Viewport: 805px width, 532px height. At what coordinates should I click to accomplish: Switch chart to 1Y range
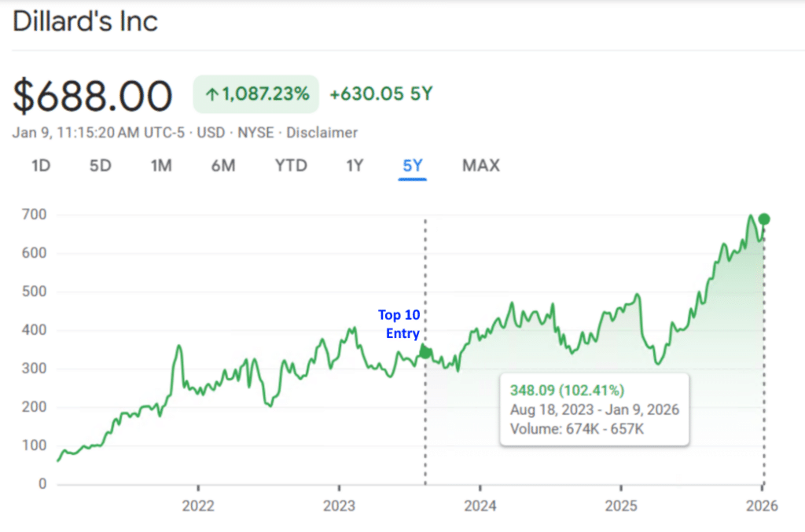coord(355,166)
